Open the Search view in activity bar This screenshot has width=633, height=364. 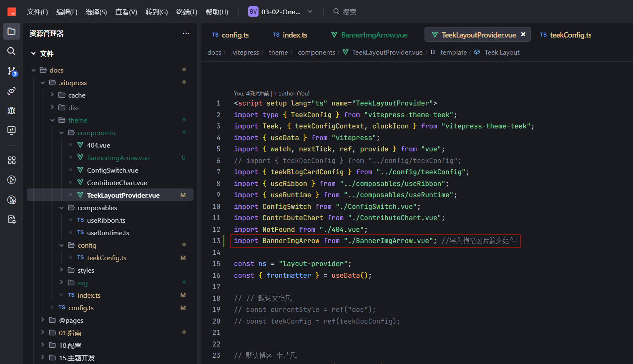[x=12, y=51]
